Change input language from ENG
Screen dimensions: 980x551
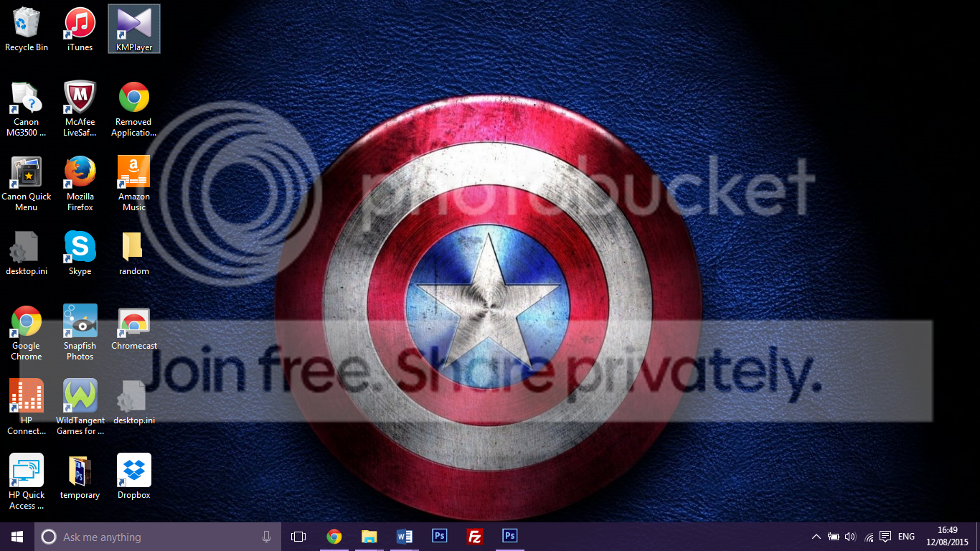(x=906, y=537)
